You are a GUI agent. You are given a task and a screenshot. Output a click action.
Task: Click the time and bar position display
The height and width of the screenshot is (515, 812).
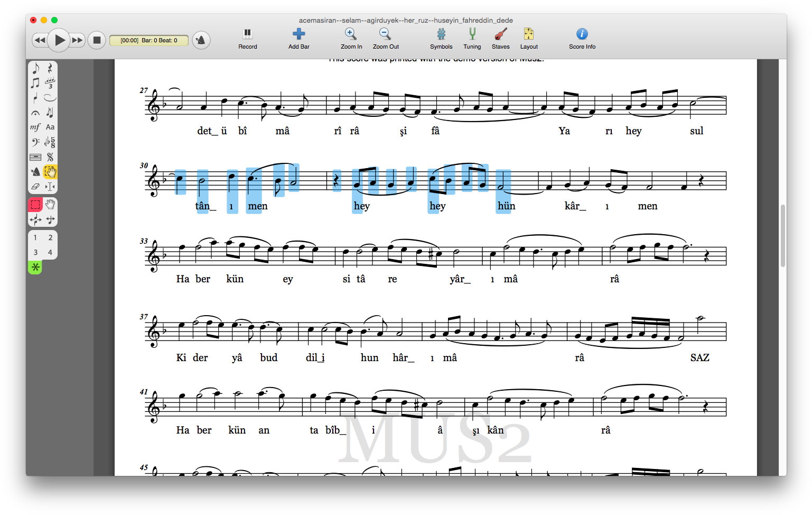coord(149,40)
